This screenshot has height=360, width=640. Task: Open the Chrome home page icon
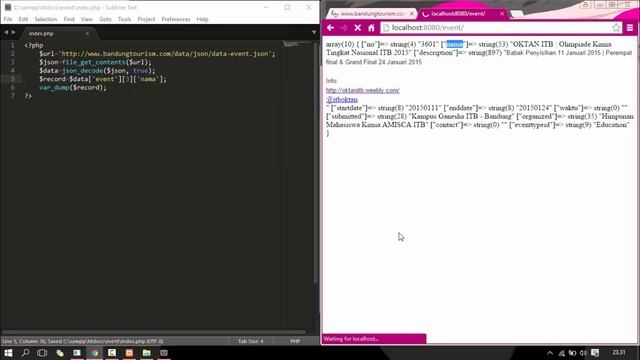click(x=371, y=28)
